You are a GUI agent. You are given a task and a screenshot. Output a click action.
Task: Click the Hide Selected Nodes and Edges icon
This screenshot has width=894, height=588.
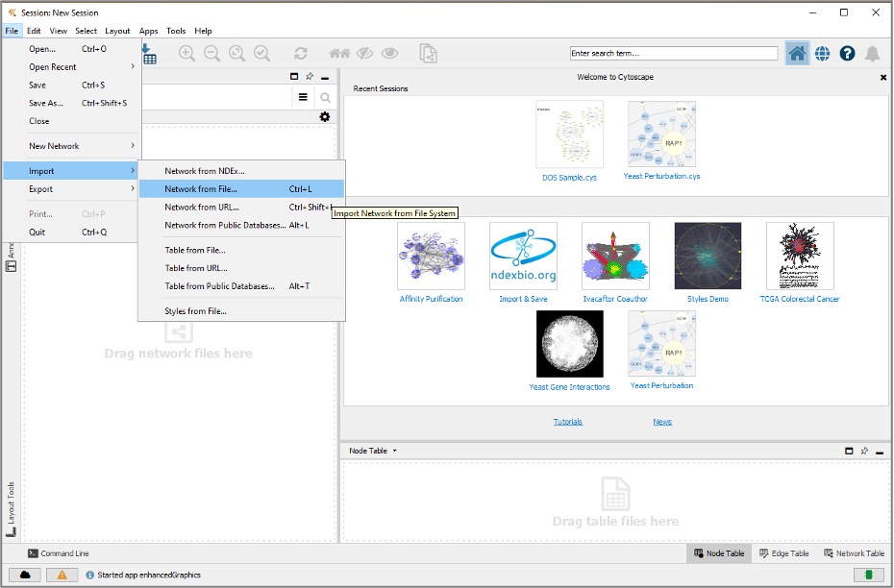point(365,54)
